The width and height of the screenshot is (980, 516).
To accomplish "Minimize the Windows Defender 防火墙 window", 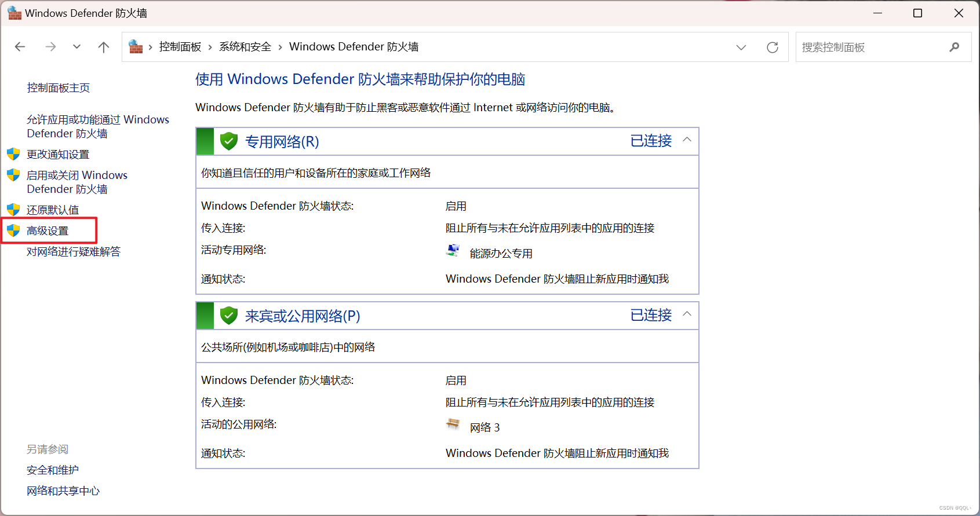I will tap(878, 13).
